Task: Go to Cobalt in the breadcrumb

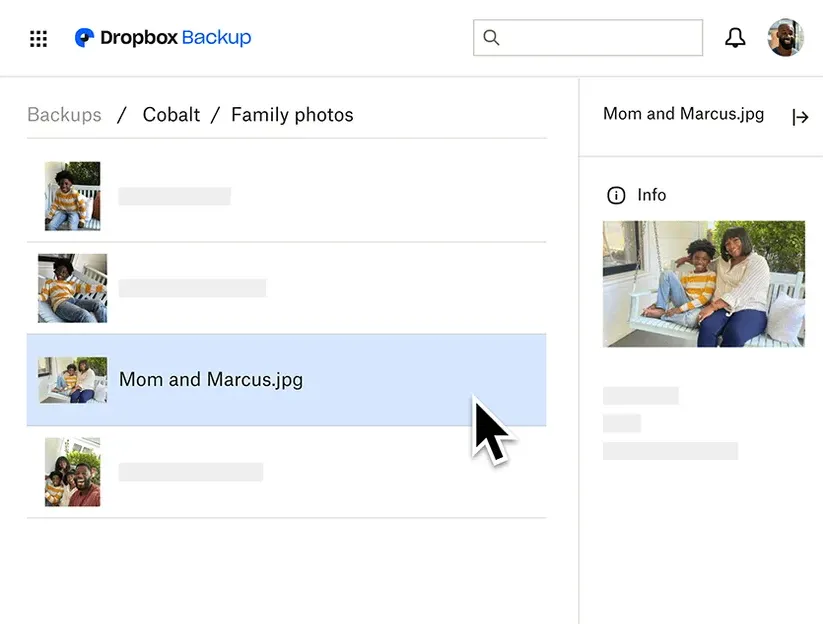Action: click(171, 114)
